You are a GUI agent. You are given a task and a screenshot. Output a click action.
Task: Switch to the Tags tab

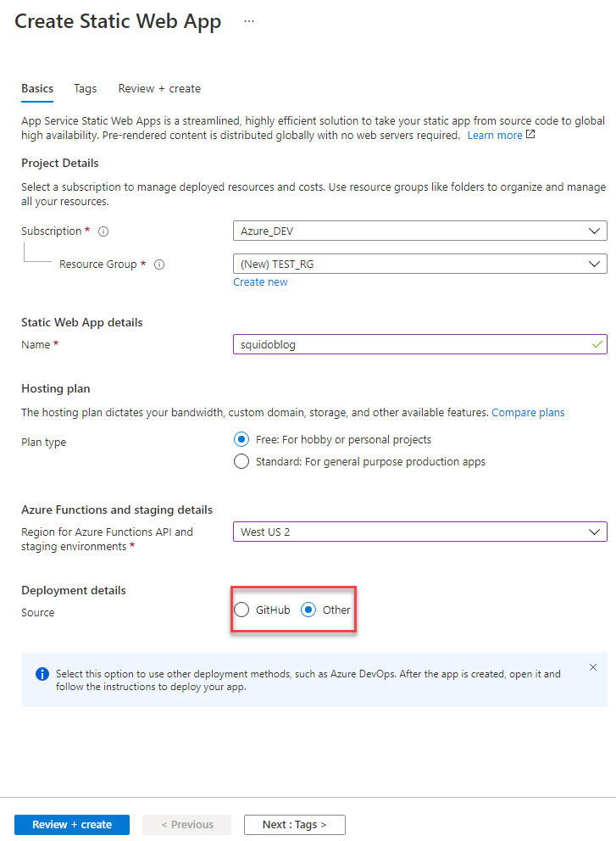(x=86, y=88)
